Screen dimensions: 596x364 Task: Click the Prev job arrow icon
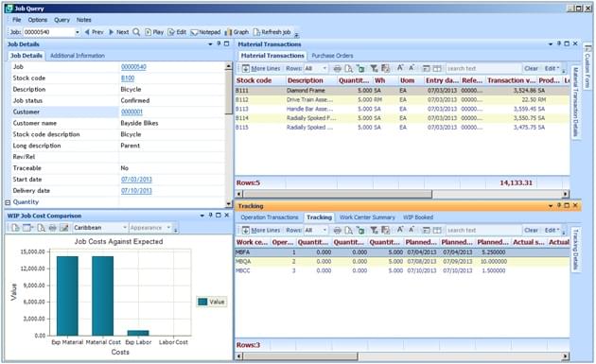[87, 32]
